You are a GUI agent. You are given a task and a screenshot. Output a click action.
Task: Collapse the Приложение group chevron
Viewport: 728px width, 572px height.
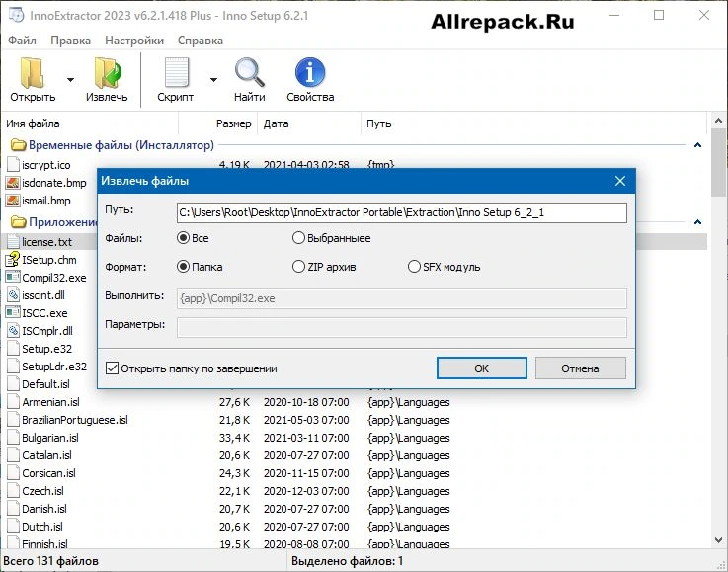697,222
